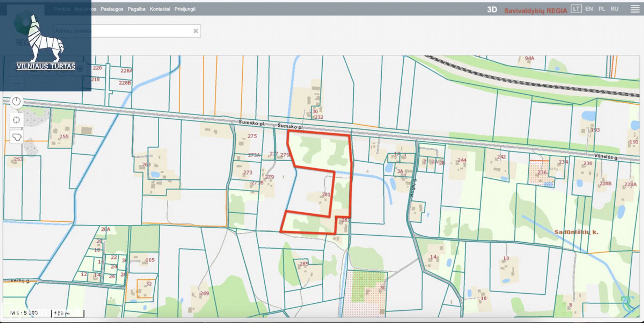The height and width of the screenshot is (323, 644).
Task: Open the Pagalba menu item
Action: tap(136, 9)
